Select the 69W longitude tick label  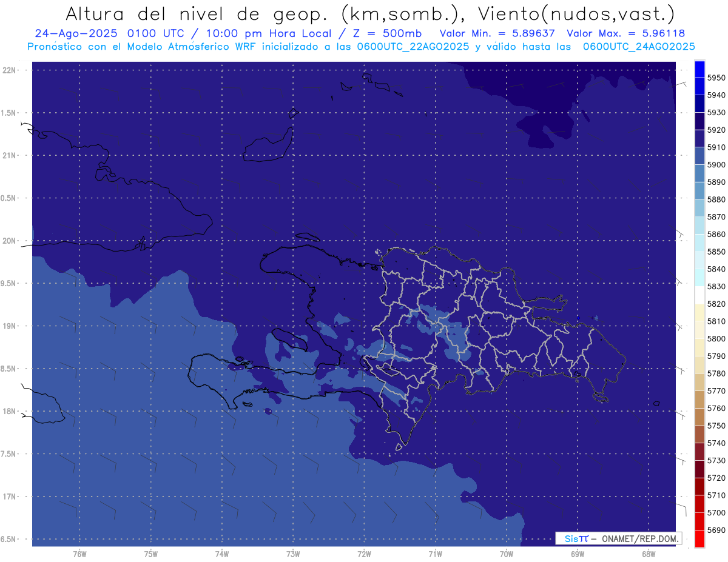[x=578, y=554]
